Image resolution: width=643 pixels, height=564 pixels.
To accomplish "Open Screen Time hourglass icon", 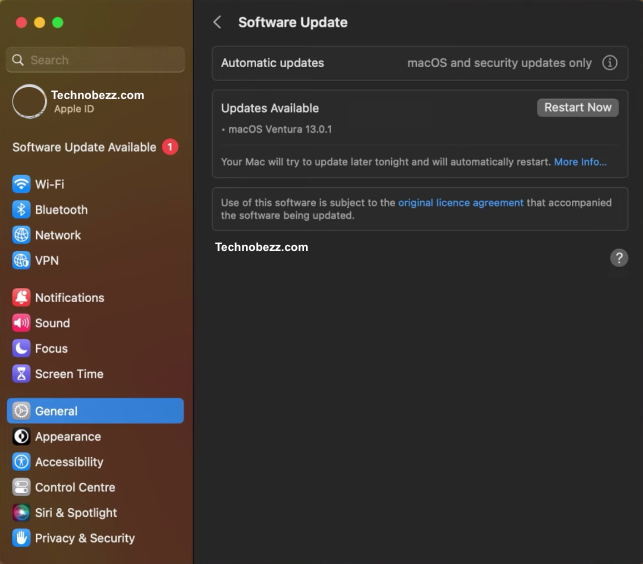I will click(21, 374).
